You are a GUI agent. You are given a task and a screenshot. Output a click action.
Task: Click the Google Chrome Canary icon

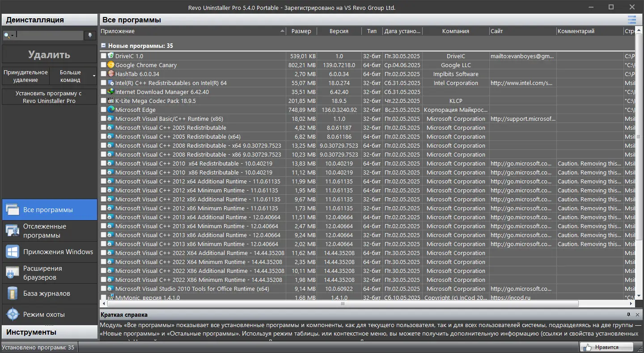[110, 65]
